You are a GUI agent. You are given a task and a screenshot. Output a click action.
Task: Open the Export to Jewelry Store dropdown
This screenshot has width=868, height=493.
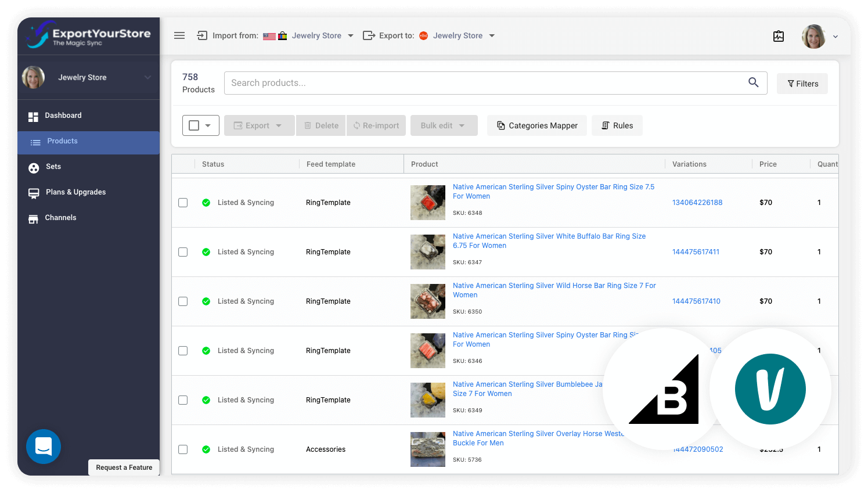(x=464, y=35)
